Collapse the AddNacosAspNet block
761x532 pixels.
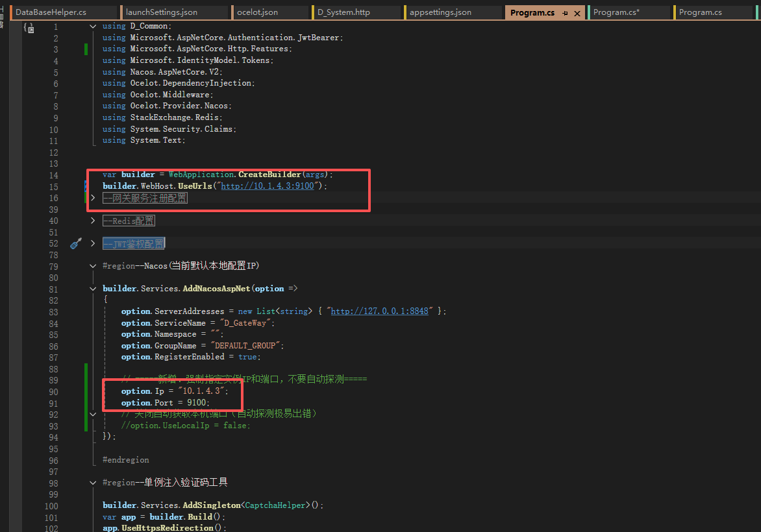(93, 289)
